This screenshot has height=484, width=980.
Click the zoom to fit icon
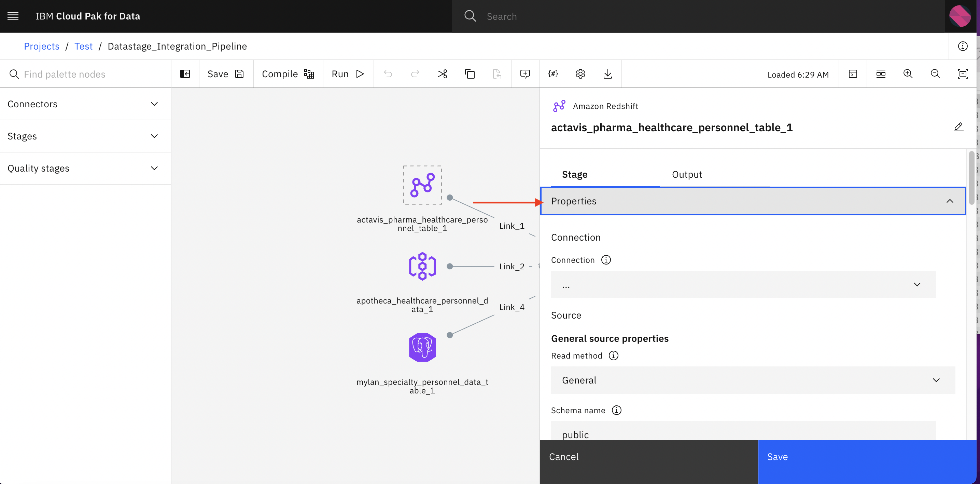tap(963, 74)
